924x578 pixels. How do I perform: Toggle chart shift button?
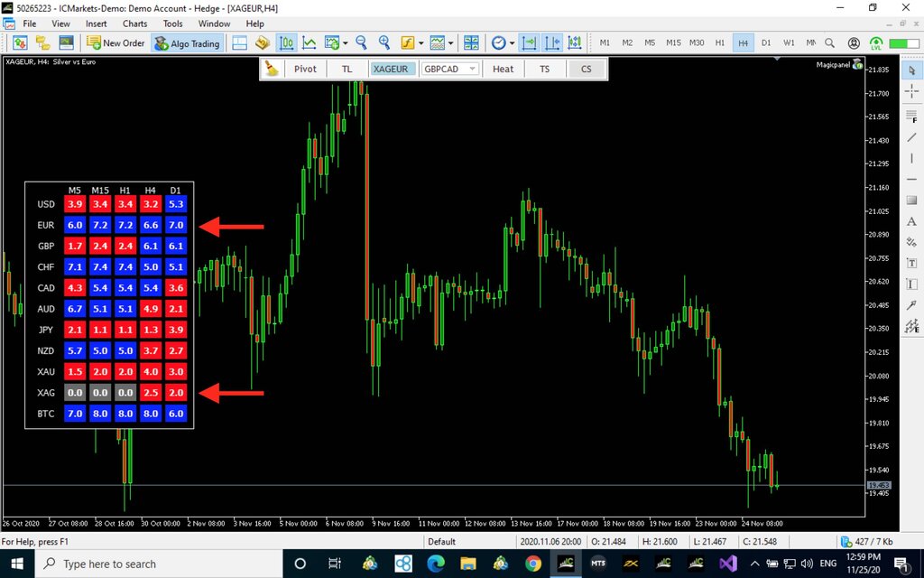[552, 43]
